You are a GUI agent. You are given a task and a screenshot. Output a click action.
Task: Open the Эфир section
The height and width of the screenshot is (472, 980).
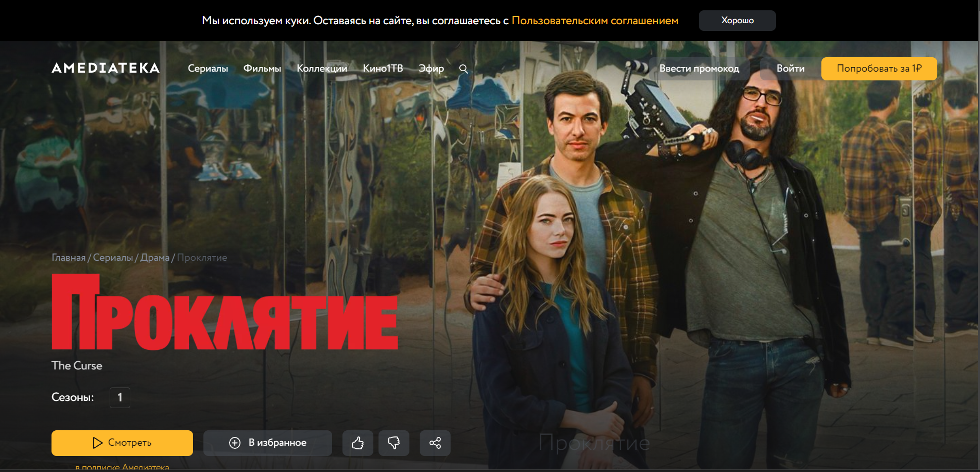[x=431, y=69]
